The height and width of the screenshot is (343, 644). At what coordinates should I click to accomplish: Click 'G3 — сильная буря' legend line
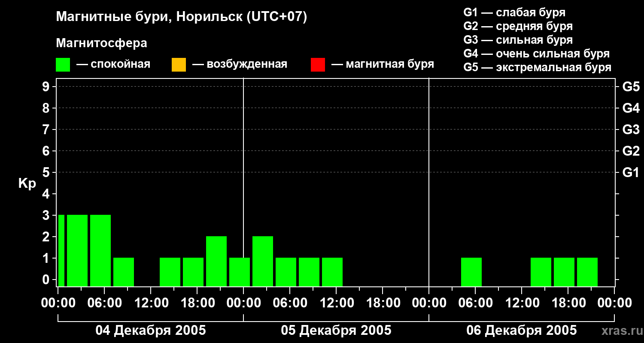click(518, 40)
